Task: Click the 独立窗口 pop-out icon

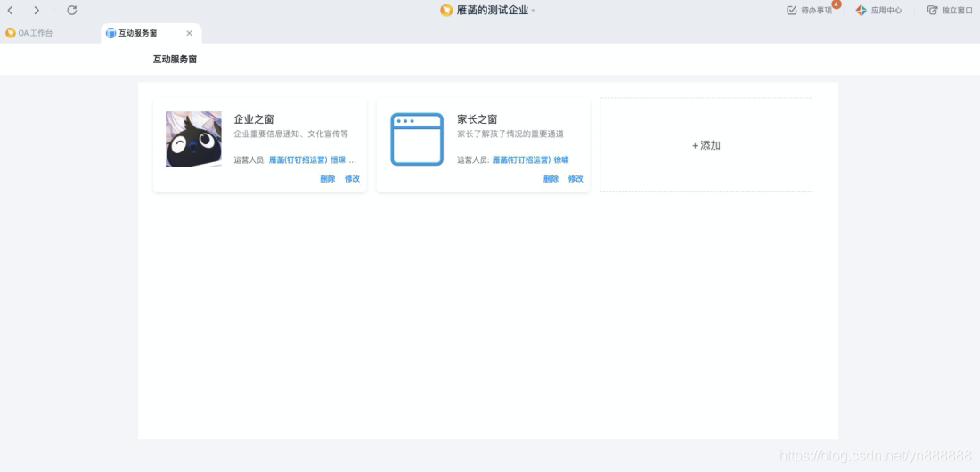Action: click(932, 10)
